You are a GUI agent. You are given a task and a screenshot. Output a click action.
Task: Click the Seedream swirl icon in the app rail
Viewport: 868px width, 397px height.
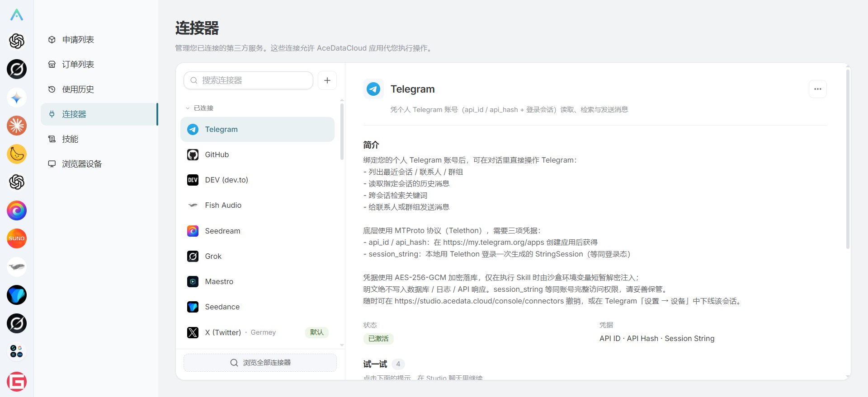pyautogui.click(x=17, y=210)
